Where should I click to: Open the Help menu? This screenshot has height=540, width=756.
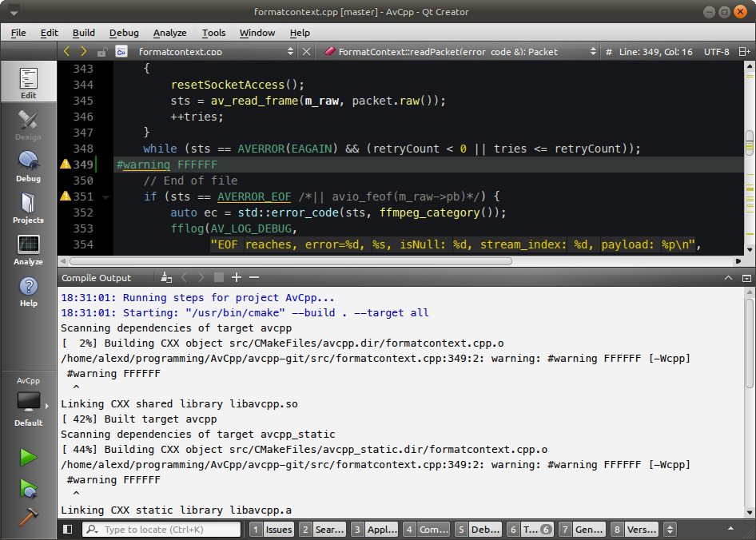tap(300, 33)
